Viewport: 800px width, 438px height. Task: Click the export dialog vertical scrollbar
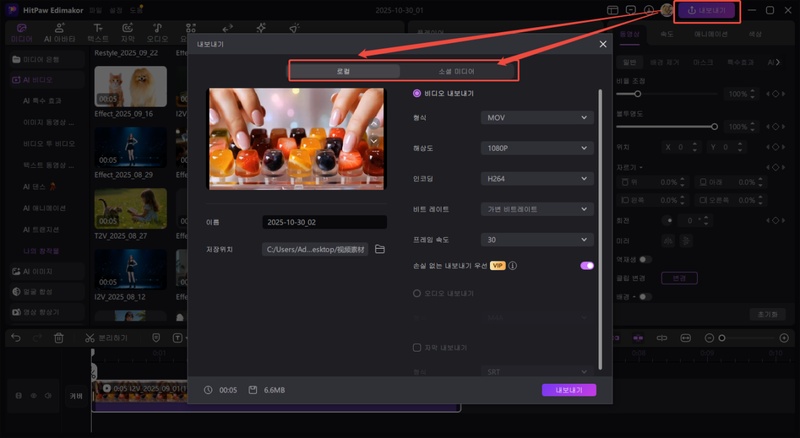coord(600,229)
